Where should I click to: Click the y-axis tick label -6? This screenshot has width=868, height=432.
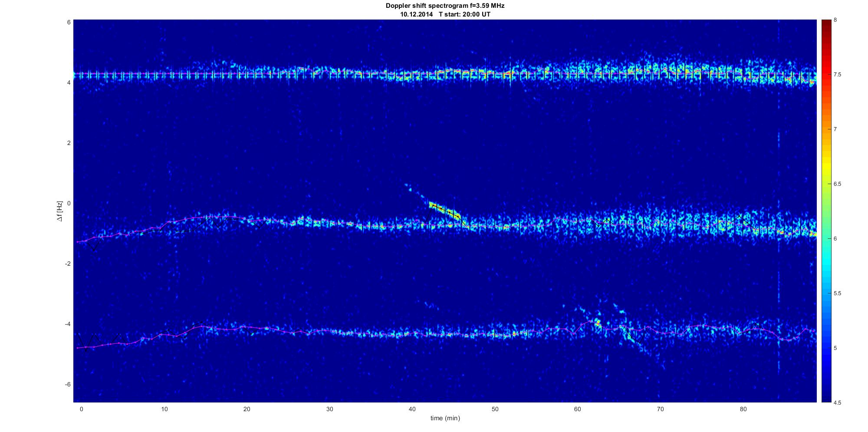68,385
